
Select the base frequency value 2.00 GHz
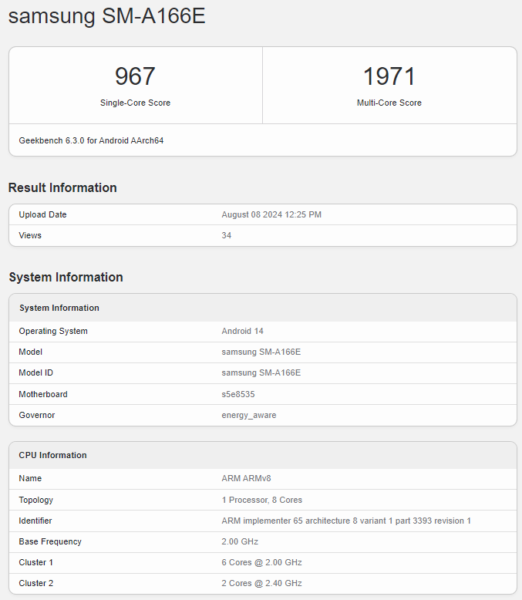[x=240, y=541]
